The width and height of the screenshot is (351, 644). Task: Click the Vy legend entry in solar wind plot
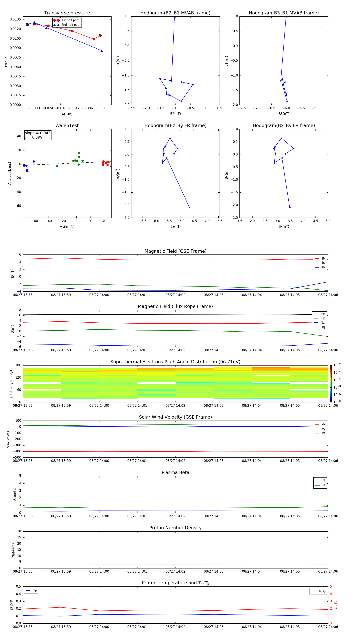[x=320, y=429]
